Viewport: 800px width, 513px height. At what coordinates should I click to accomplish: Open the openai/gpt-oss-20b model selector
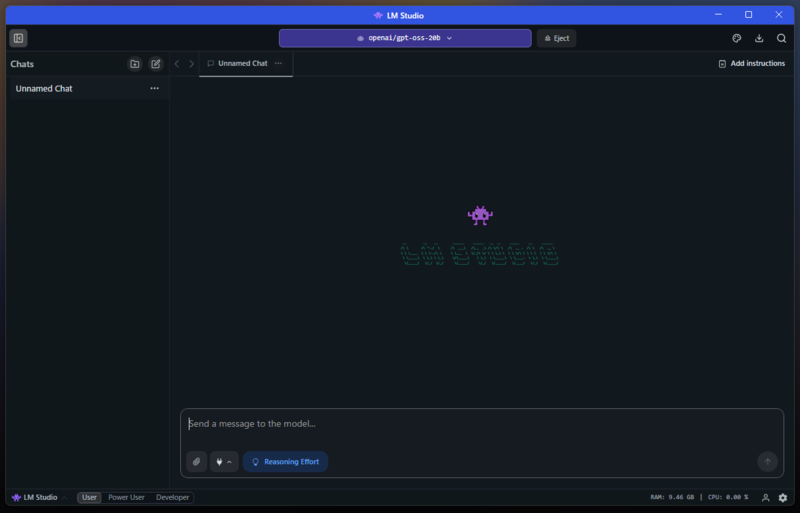click(x=404, y=38)
